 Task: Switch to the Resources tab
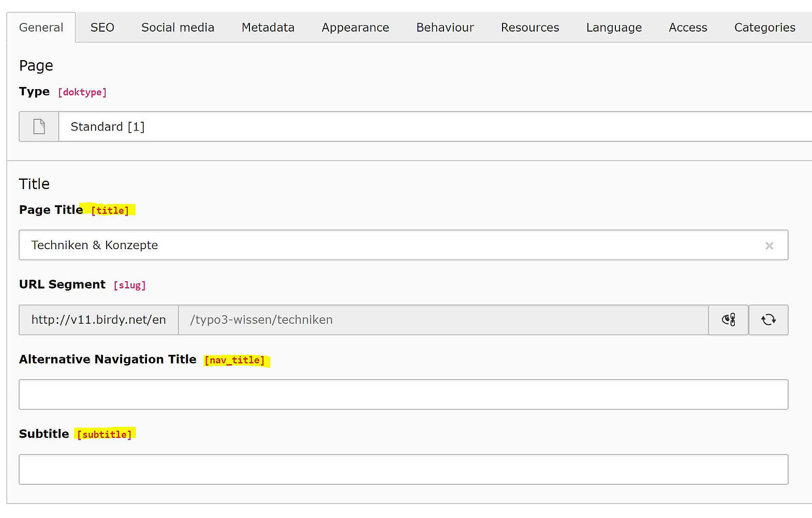pos(529,27)
